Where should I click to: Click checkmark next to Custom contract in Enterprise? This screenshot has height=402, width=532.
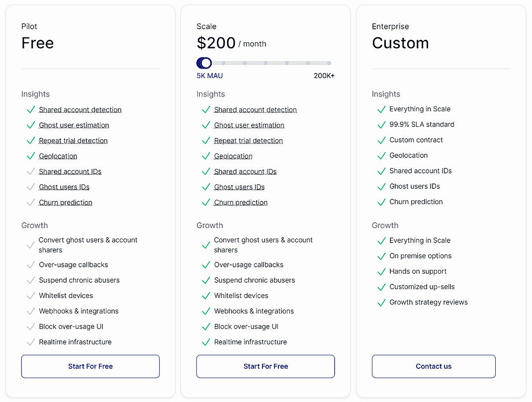(x=381, y=140)
